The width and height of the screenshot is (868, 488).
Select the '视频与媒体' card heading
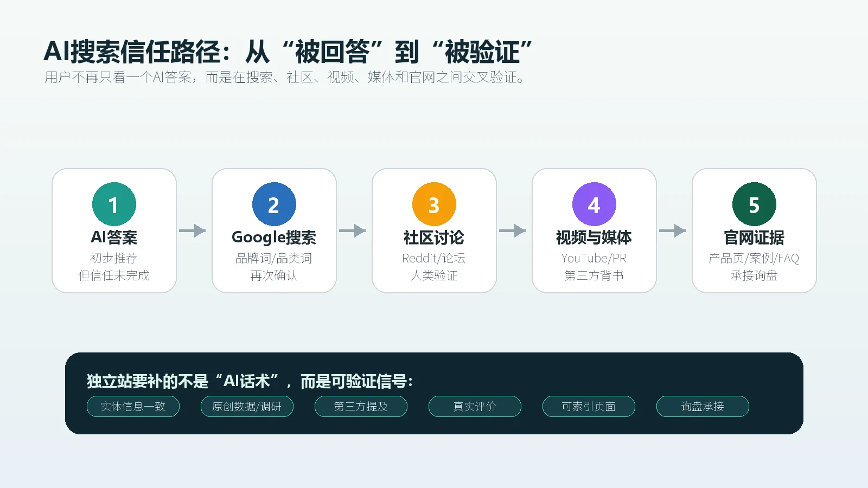click(x=594, y=237)
